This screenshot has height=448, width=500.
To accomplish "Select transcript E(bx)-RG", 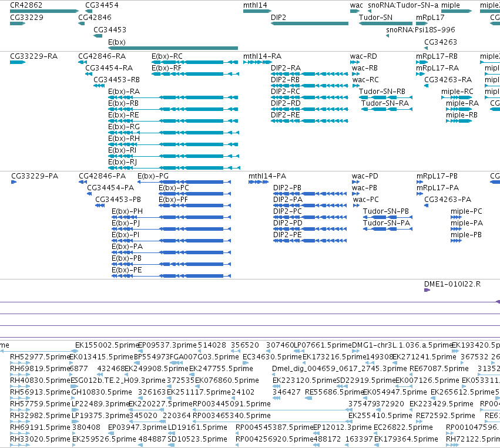I will click(x=173, y=133).
